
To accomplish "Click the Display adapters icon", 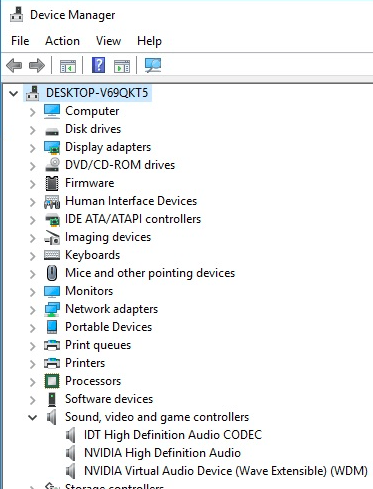I will point(52,147).
